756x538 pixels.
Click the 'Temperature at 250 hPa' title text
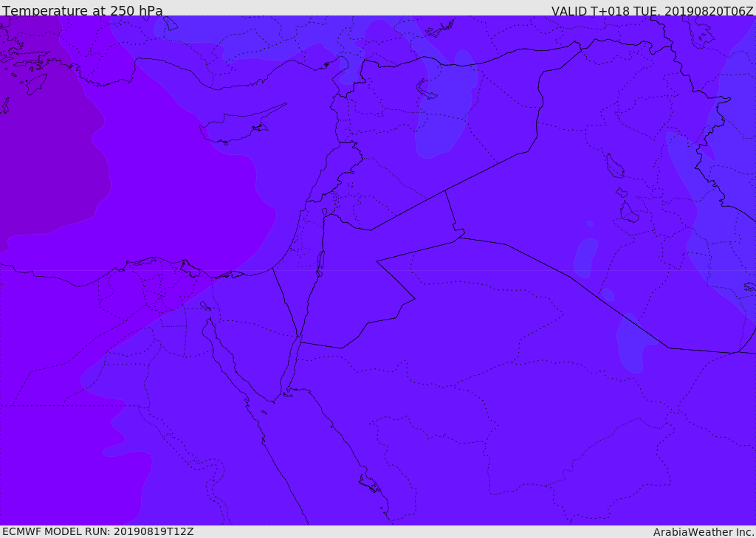tap(83, 10)
